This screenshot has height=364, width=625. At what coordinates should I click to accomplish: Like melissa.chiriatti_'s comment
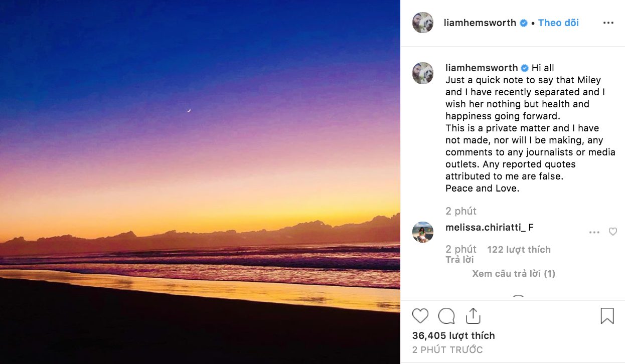(612, 232)
